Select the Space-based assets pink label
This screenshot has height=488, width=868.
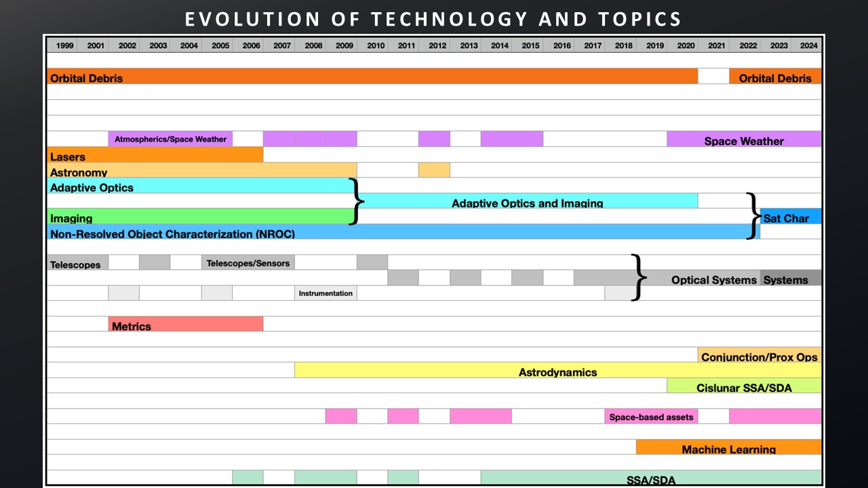tap(651, 417)
